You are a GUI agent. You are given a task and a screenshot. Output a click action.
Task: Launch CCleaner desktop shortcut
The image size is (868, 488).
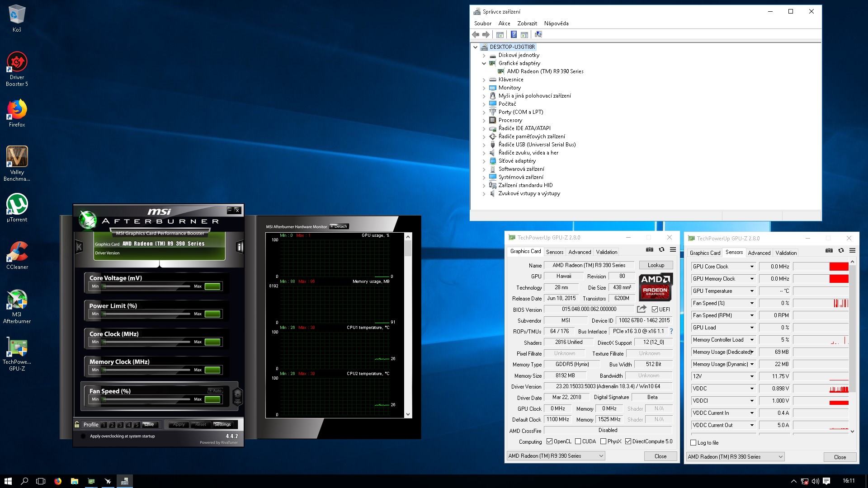pyautogui.click(x=17, y=255)
